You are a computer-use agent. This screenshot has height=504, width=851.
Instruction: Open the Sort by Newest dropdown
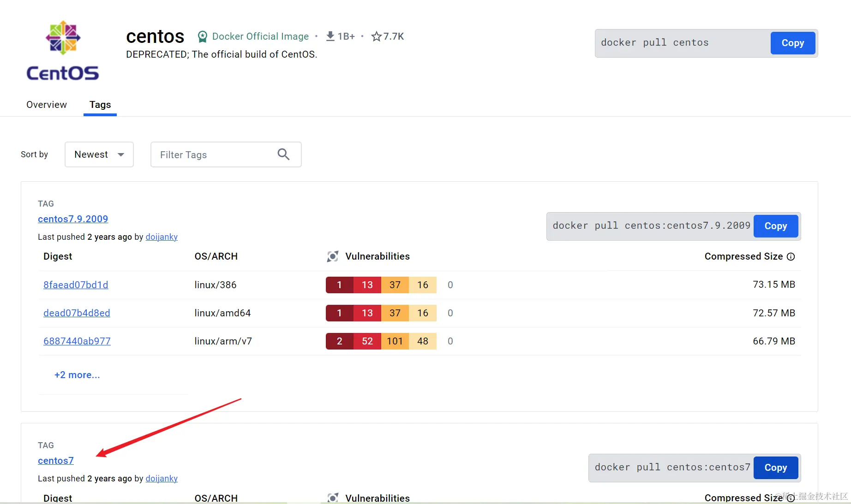99,154
